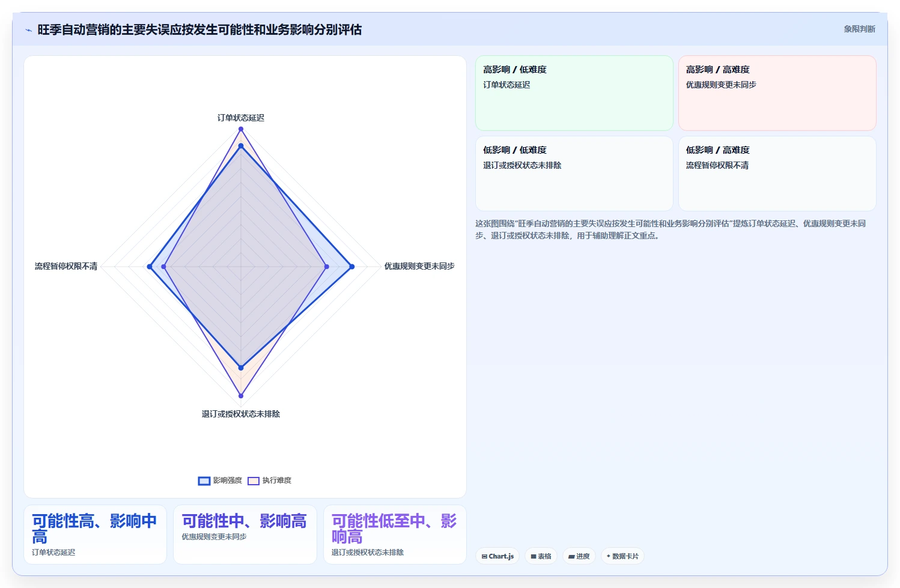This screenshot has width=900, height=588.
Task: Click 优惠规则变更未同步 in the pink quadrant card
Action: (721, 85)
